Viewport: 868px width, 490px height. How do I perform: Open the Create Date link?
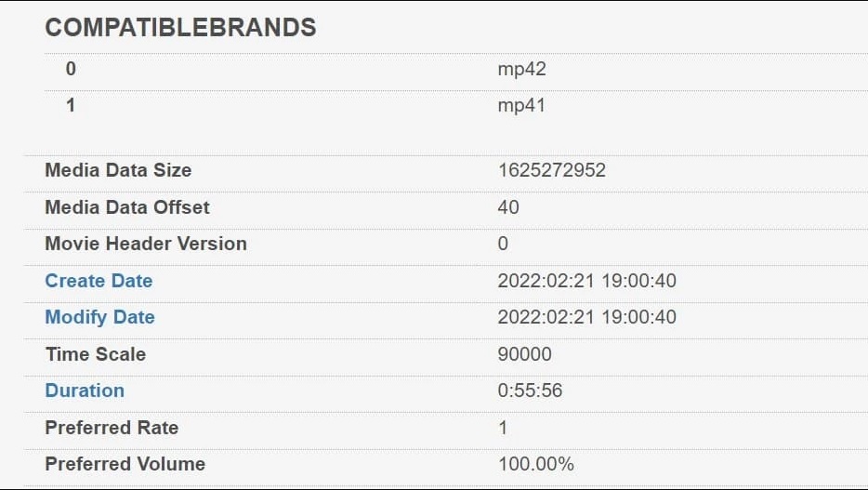click(99, 281)
